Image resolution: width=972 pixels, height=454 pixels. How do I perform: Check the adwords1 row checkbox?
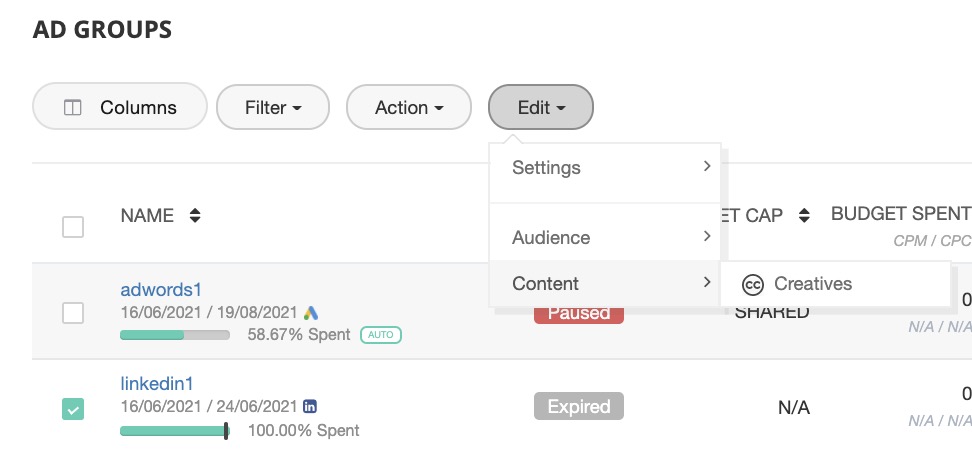tap(73, 313)
